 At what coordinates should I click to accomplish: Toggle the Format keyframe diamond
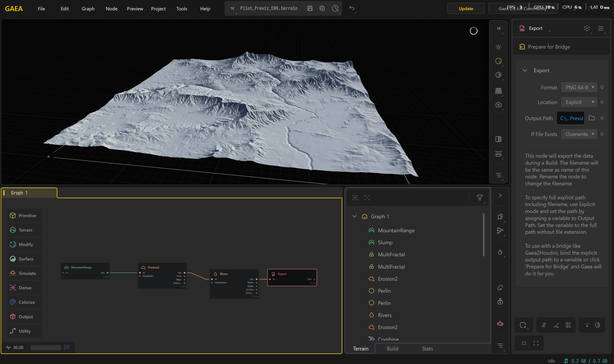(x=602, y=87)
